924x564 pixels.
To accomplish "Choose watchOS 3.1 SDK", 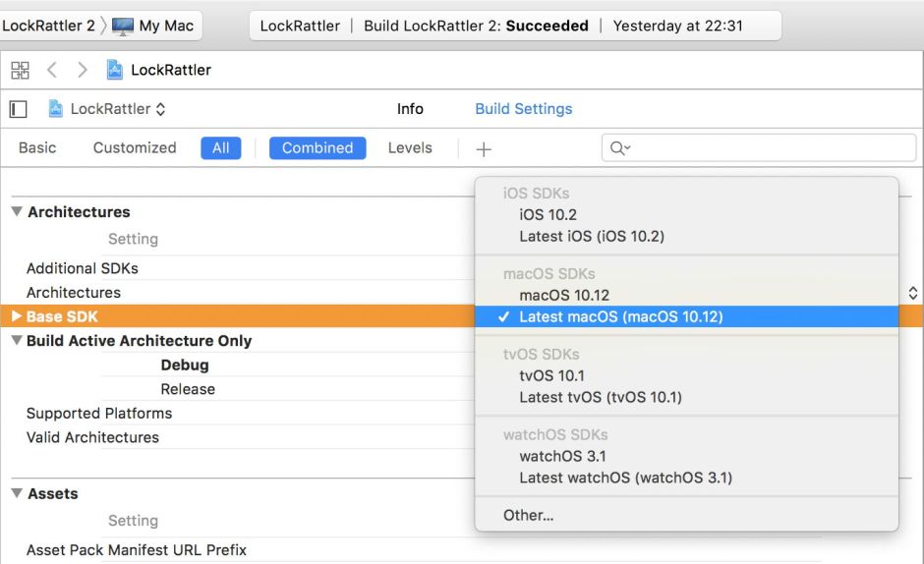I will pos(686,456).
